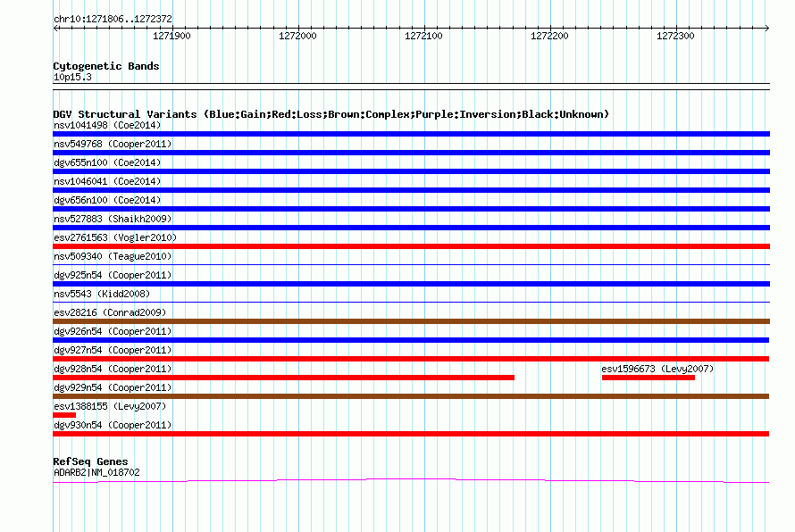Click ruler position 1271900
This screenshot has height=532, width=795.
(172, 36)
